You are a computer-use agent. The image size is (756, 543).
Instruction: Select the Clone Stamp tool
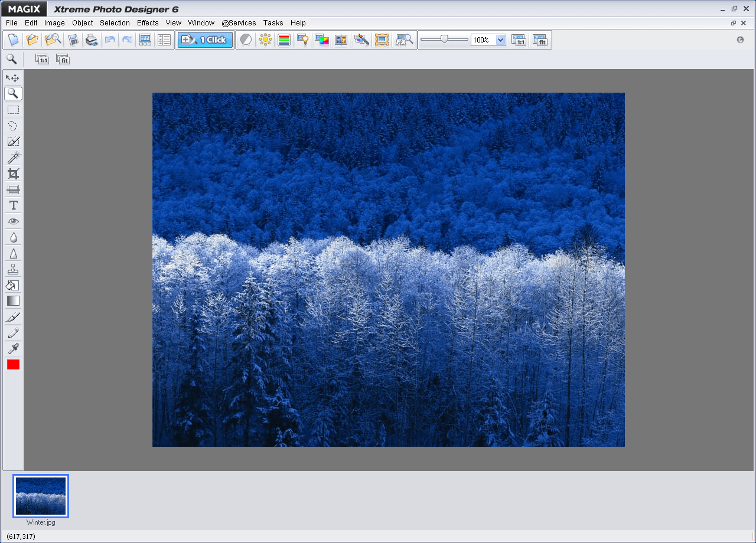pos(13,269)
